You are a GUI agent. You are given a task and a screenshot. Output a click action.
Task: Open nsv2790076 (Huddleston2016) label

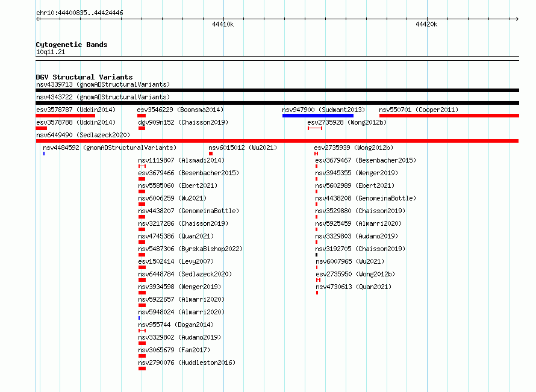187,362
